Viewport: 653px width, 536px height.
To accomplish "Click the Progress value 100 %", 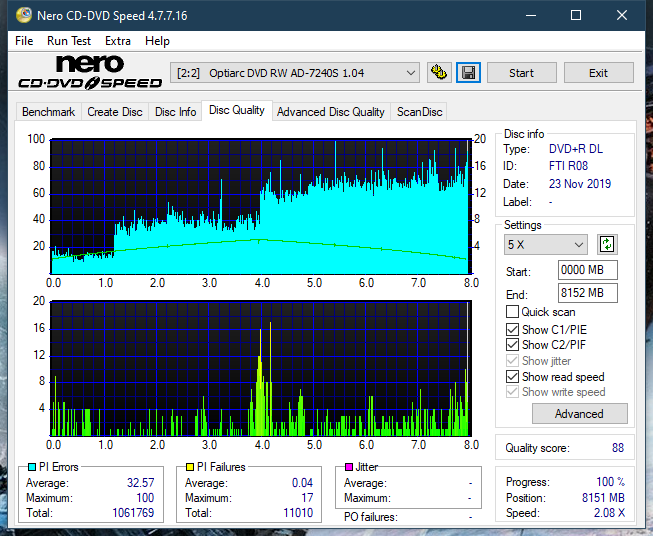I will coord(611,482).
